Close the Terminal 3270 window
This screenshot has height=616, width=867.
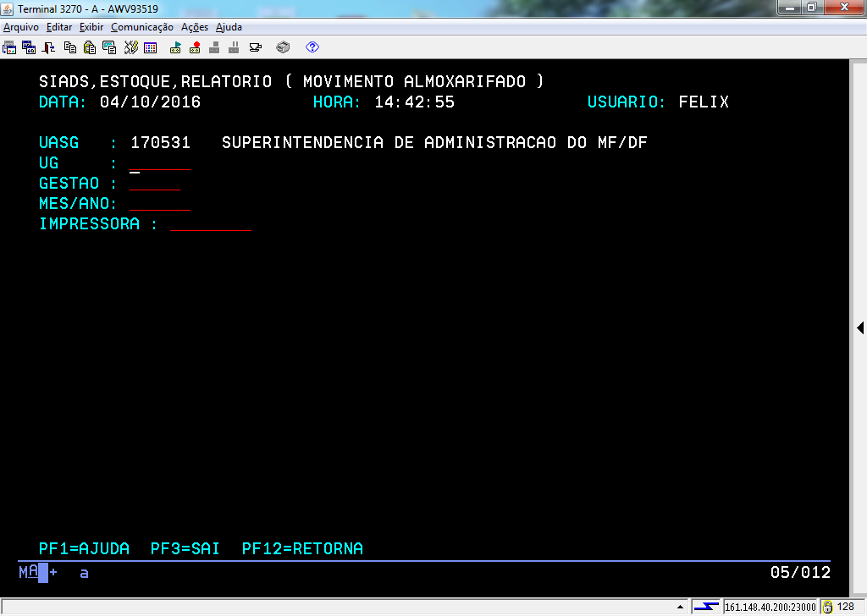pos(844,7)
